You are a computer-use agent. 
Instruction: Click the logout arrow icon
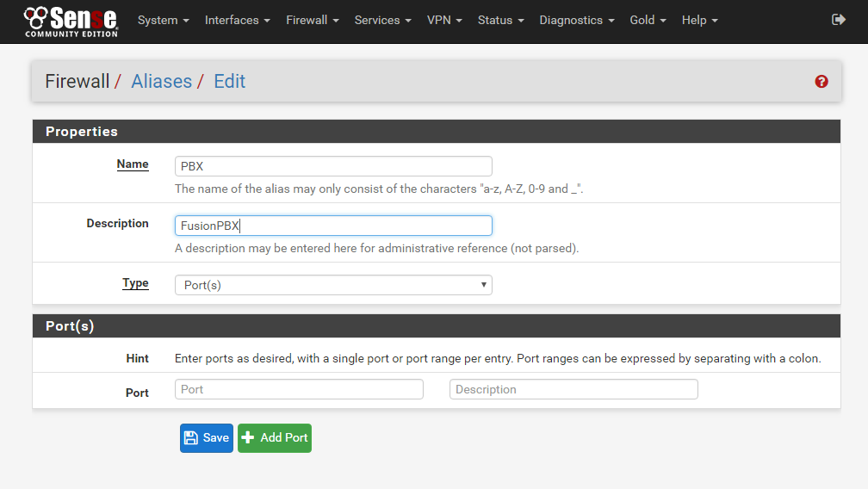point(839,20)
